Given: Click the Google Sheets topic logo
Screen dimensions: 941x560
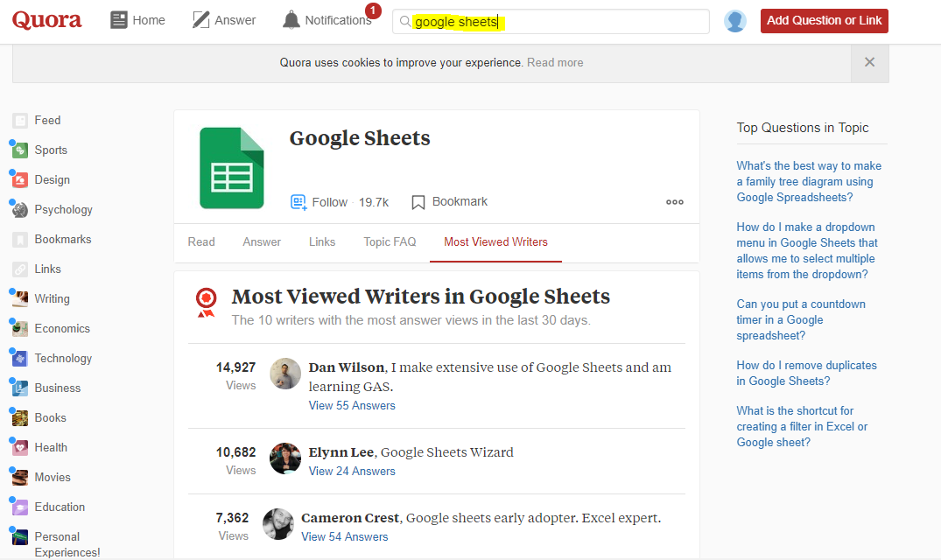Looking at the screenshot, I should pyautogui.click(x=232, y=168).
